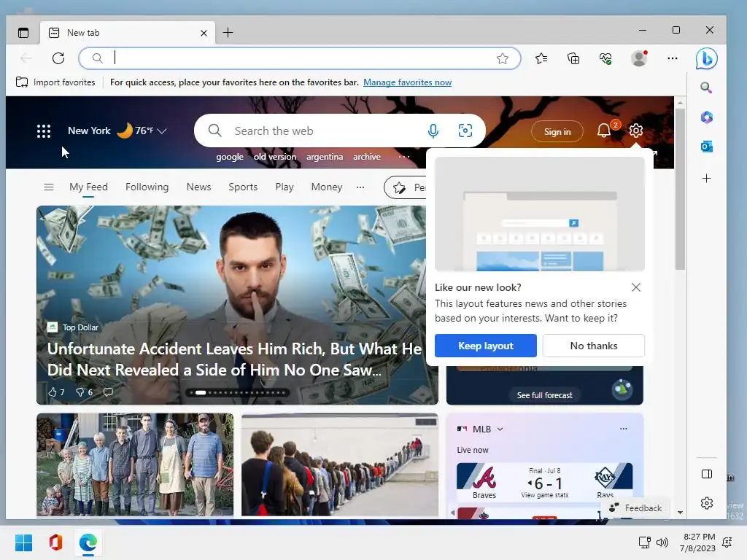Click the argentina quick link
This screenshot has height=560, width=747.
[x=325, y=157]
